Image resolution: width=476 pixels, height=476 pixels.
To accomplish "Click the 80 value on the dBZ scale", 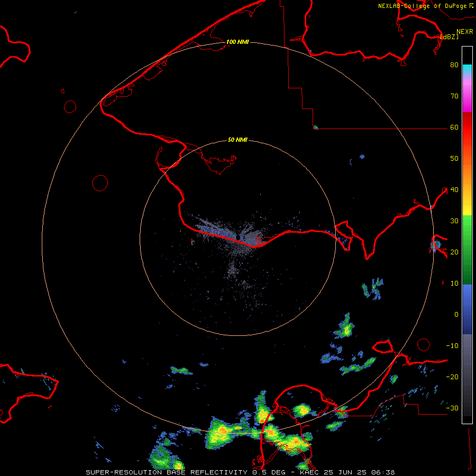I will 454,65.
